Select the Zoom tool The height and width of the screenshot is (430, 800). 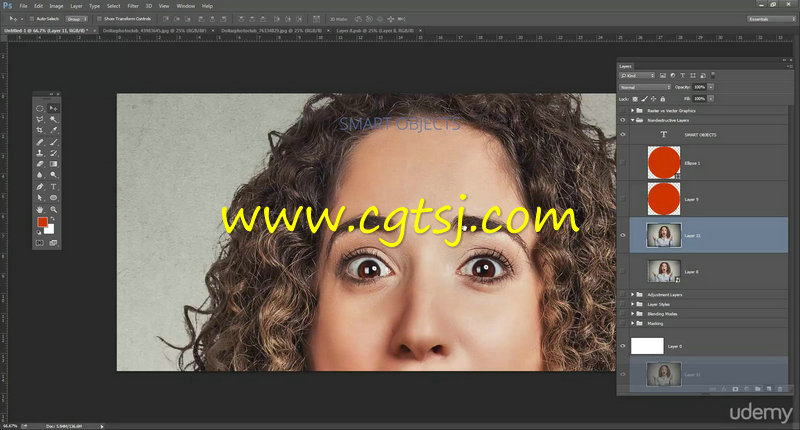click(53, 210)
